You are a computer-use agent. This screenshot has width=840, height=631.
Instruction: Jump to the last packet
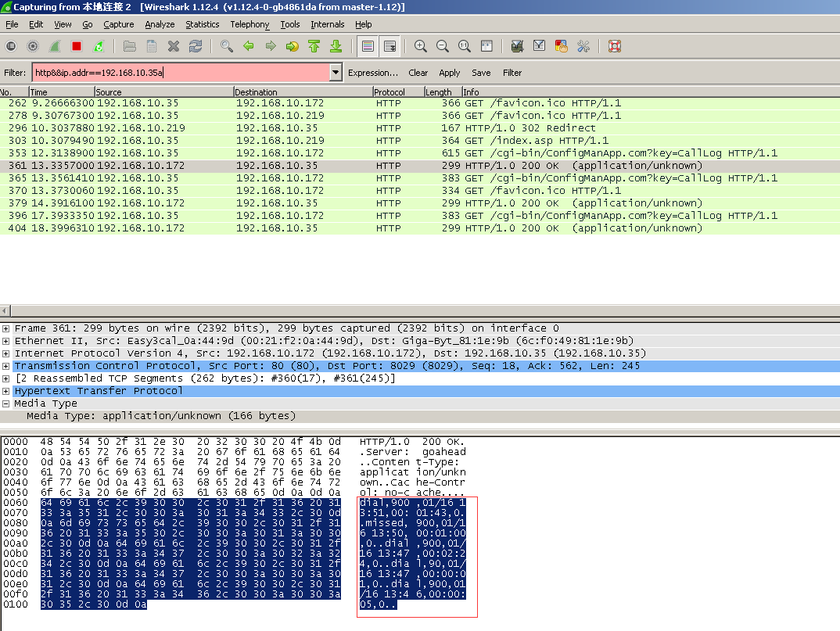coord(336,46)
